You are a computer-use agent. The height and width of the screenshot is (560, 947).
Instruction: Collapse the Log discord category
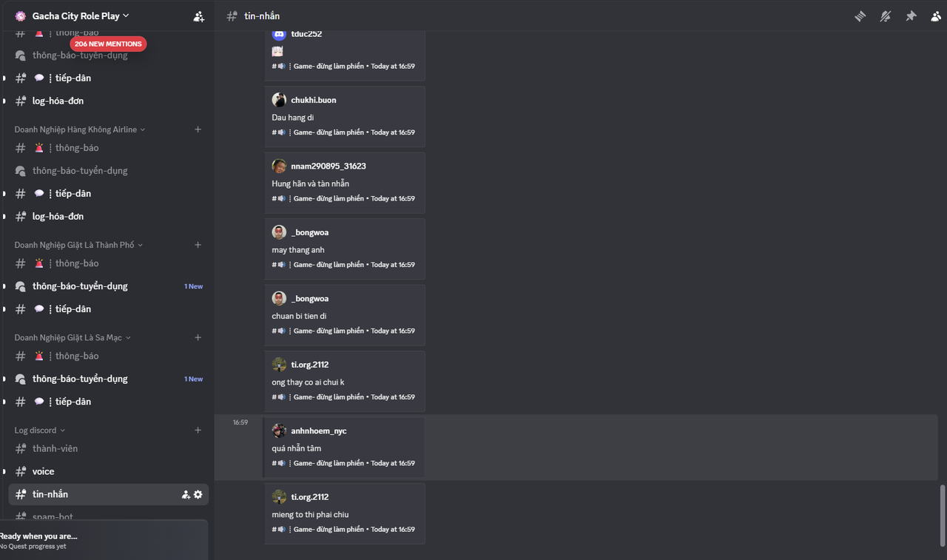[40, 430]
